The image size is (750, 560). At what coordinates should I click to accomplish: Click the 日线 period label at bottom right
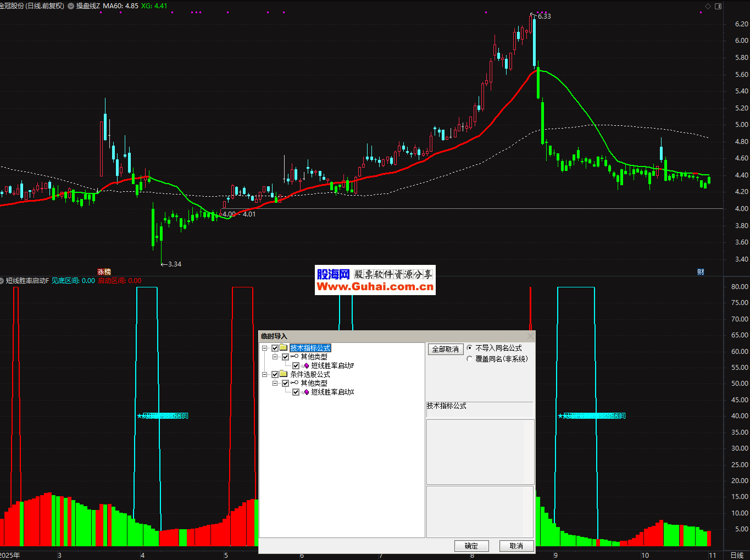737,556
